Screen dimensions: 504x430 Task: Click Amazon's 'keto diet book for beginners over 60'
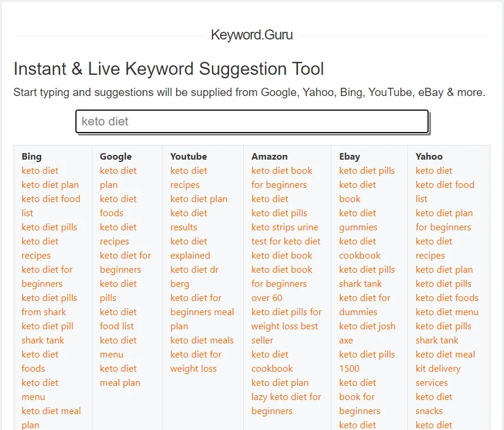click(x=282, y=284)
